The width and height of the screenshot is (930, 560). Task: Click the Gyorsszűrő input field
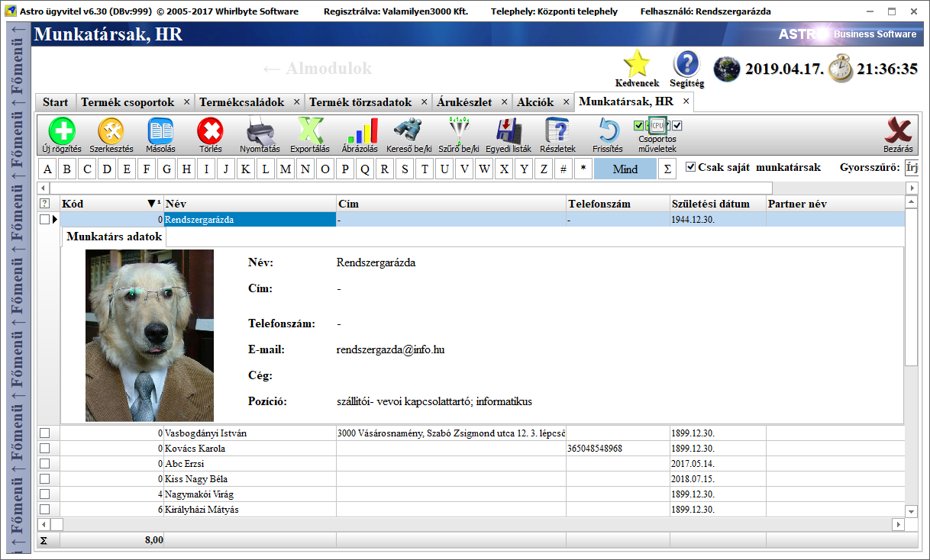tap(912, 168)
